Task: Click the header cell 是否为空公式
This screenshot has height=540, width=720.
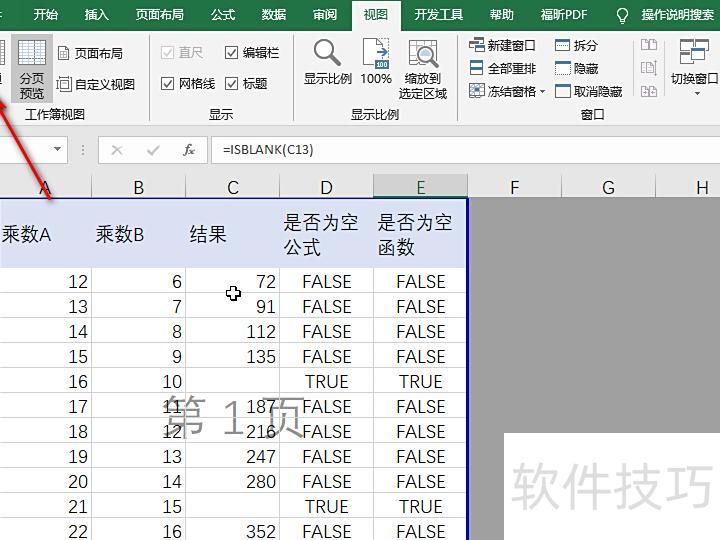Action: [x=326, y=234]
